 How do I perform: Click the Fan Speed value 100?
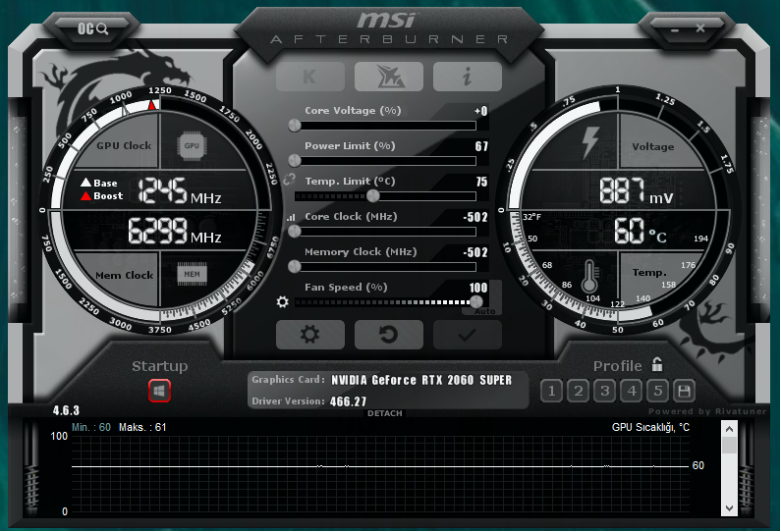[478, 288]
